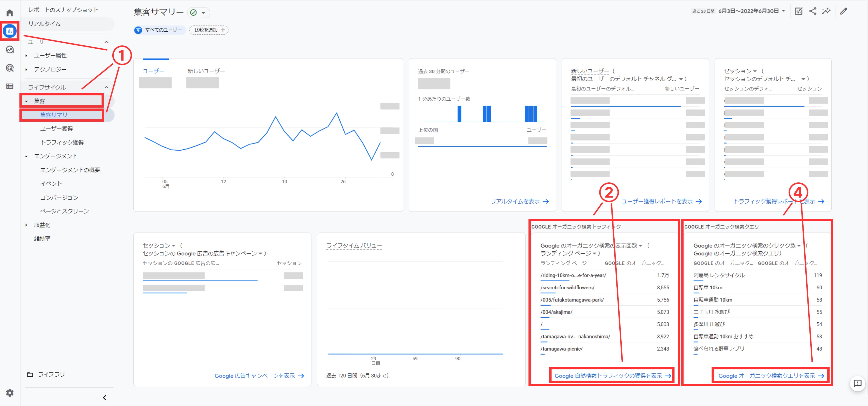868x406 pixels.
Task: Collapse the ライフサイクル section chevron
Action: 106,87
